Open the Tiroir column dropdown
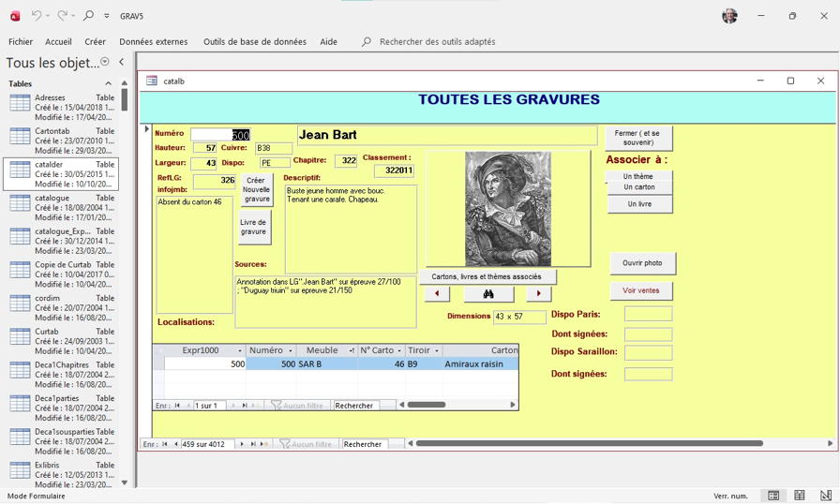 pyautogui.click(x=437, y=350)
